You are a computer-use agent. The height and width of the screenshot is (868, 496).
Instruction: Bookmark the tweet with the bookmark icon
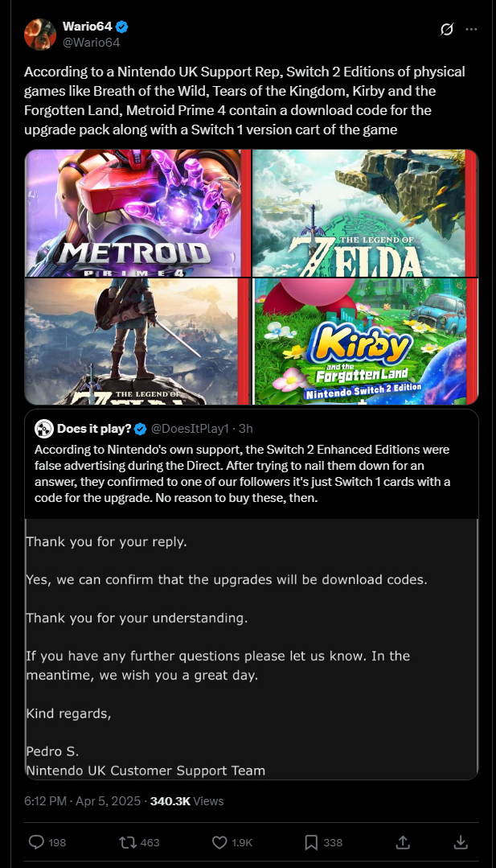pyautogui.click(x=311, y=842)
